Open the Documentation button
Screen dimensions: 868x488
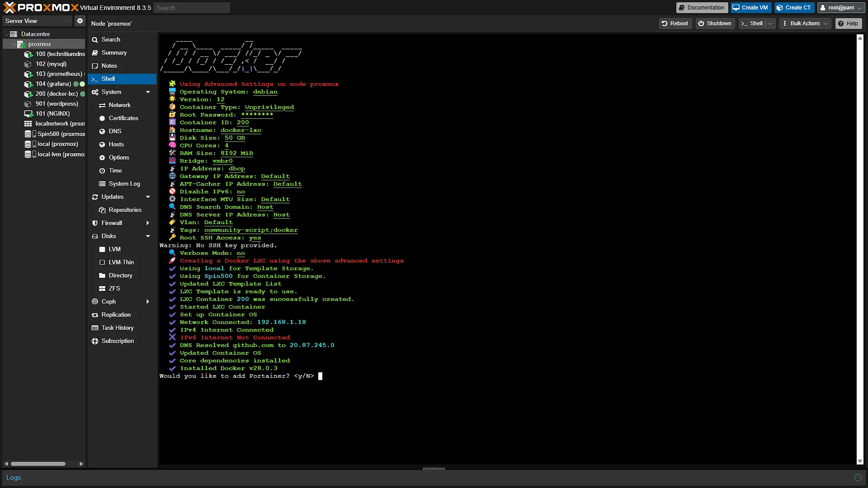(702, 8)
